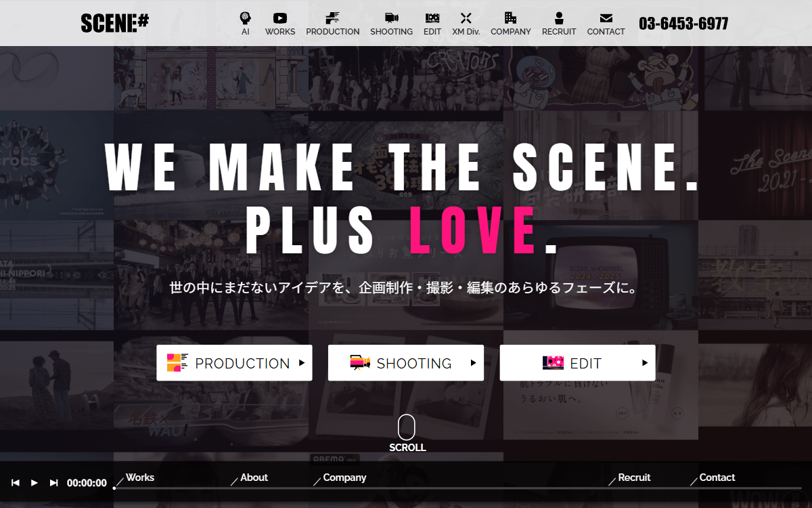Click the SHOOTING hero button
The width and height of the screenshot is (812, 508).
coord(406,363)
